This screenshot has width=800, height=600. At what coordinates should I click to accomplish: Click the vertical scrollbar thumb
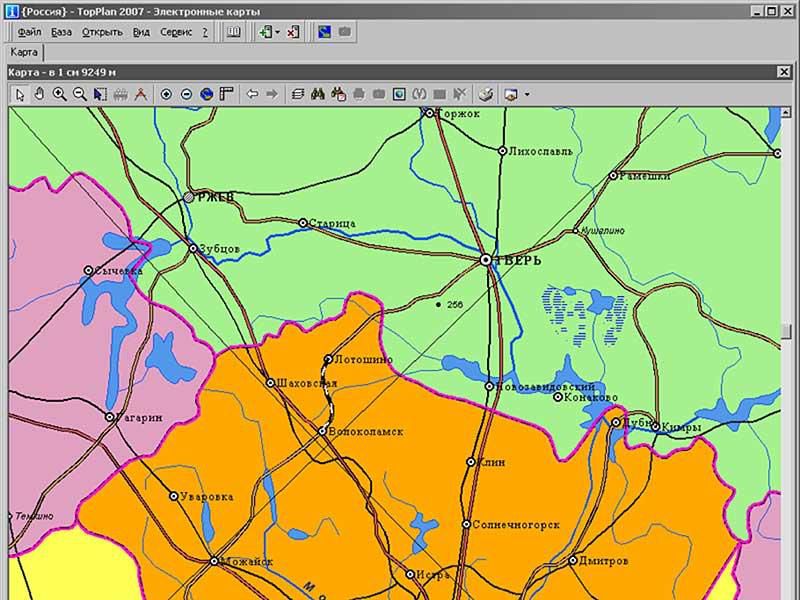pos(787,331)
